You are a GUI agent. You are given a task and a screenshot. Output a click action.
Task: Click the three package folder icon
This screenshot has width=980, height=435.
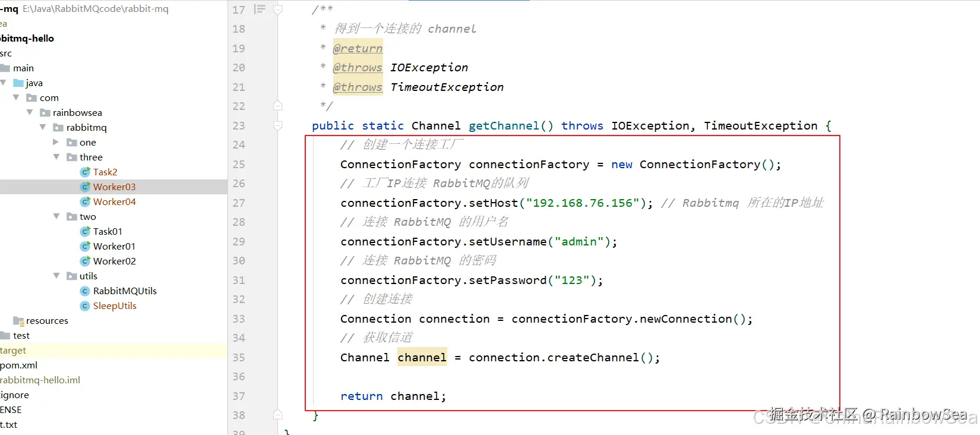pyautogui.click(x=72, y=157)
